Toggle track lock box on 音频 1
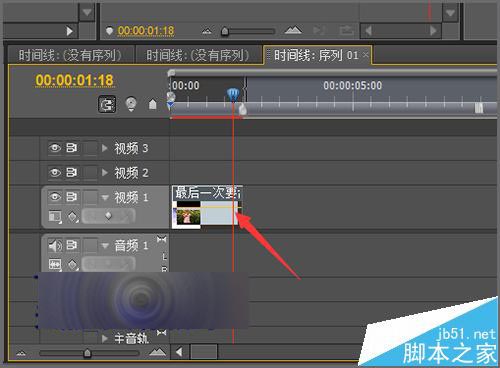This screenshot has width=500, height=368. 90,246
